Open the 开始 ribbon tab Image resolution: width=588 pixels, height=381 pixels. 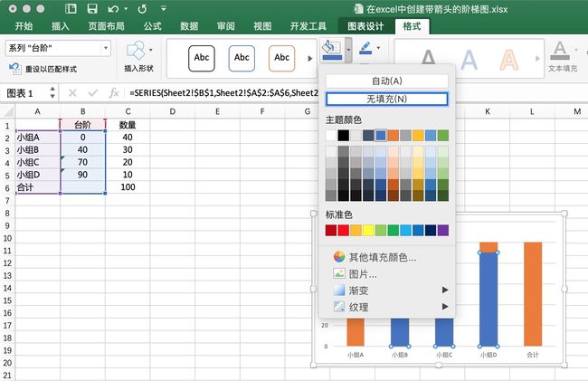(24, 26)
